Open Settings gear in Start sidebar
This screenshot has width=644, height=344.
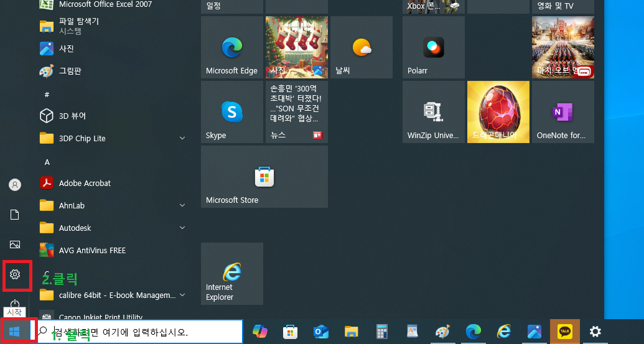coord(15,274)
